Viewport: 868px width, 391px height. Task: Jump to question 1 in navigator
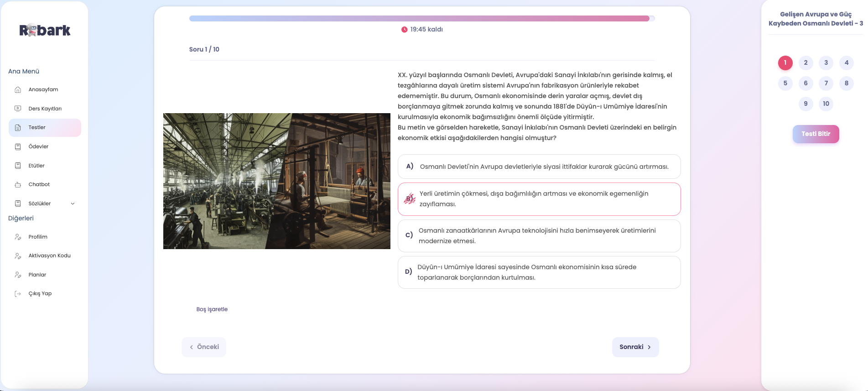(785, 63)
